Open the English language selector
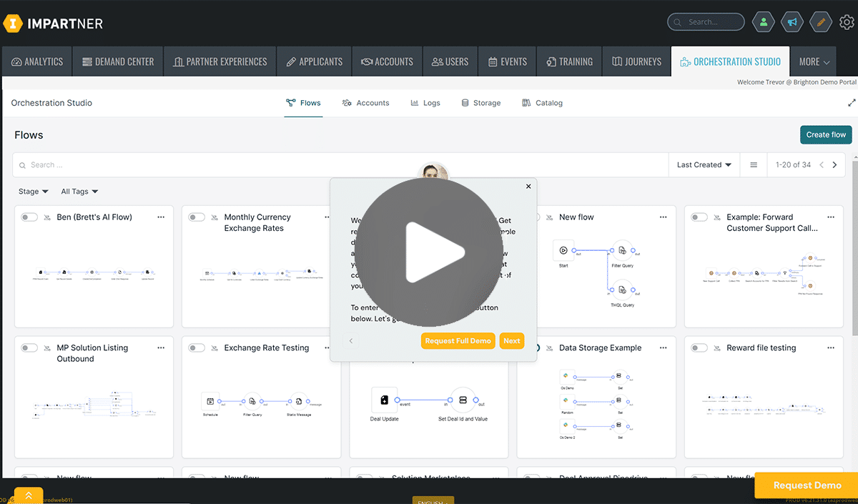Image resolution: width=858 pixels, height=504 pixels. pyautogui.click(x=433, y=500)
